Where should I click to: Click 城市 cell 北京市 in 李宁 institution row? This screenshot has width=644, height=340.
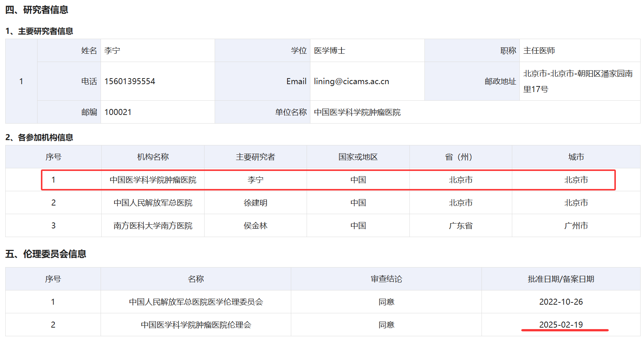tap(576, 180)
